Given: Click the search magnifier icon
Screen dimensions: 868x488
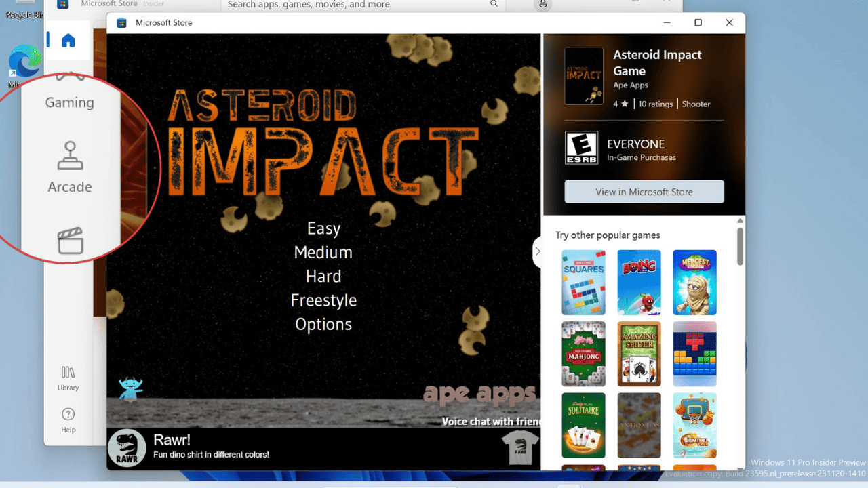Looking at the screenshot, I should click(x=494, y=4).
